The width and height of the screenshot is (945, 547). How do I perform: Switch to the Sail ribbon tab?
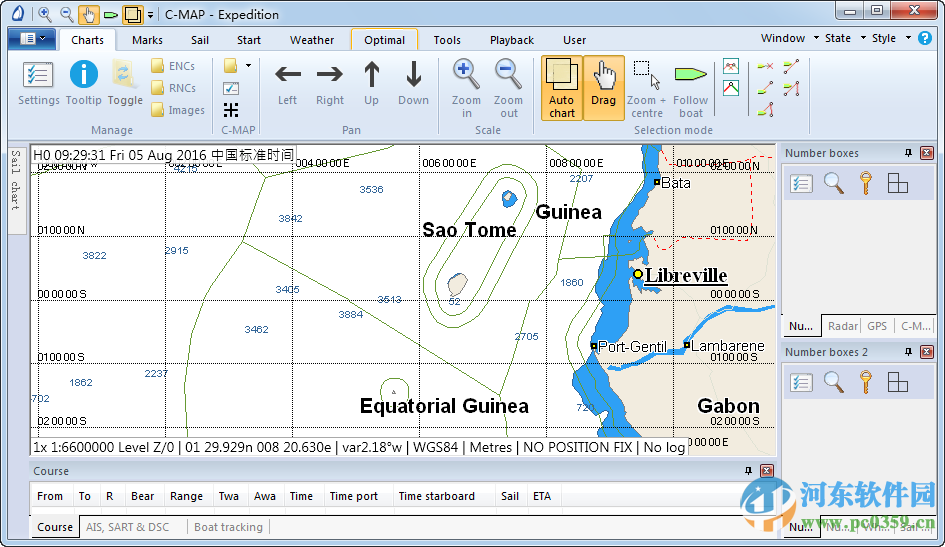[199, 40]
